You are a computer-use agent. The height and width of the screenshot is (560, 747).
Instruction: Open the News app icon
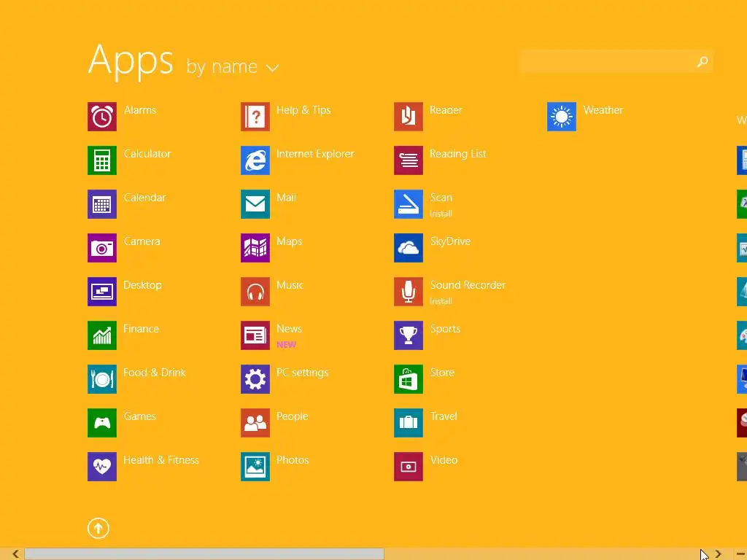pos(255,335)
